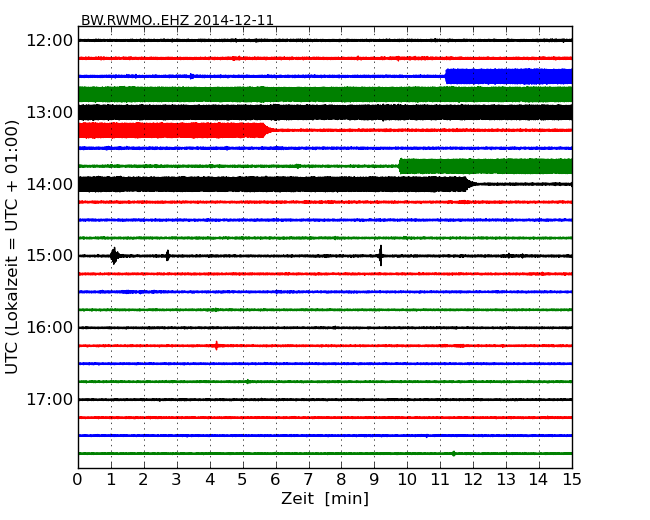
Task: Click x-axis tick label 10
Action: (x=407, y=480)
